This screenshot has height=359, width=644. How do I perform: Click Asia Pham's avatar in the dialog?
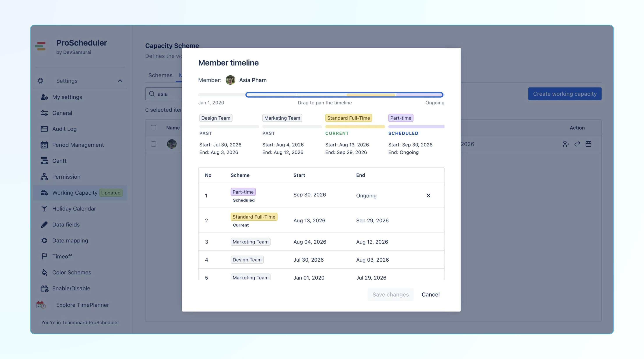point(230,80)
